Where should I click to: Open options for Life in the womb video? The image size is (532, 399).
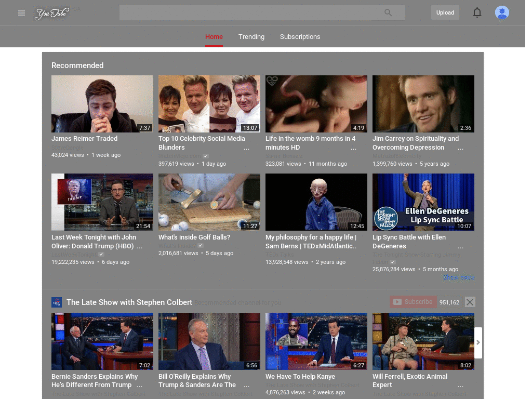pos(353,148)
